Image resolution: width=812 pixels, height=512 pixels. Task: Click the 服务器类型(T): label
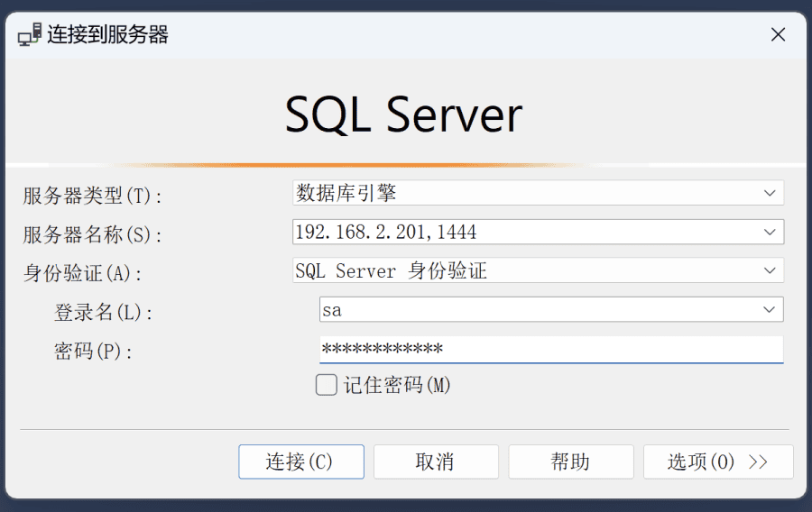click(92, 196)
